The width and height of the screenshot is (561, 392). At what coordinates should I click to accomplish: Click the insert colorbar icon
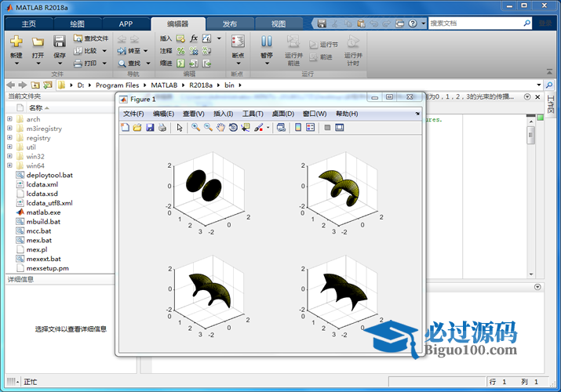[298, 127]
